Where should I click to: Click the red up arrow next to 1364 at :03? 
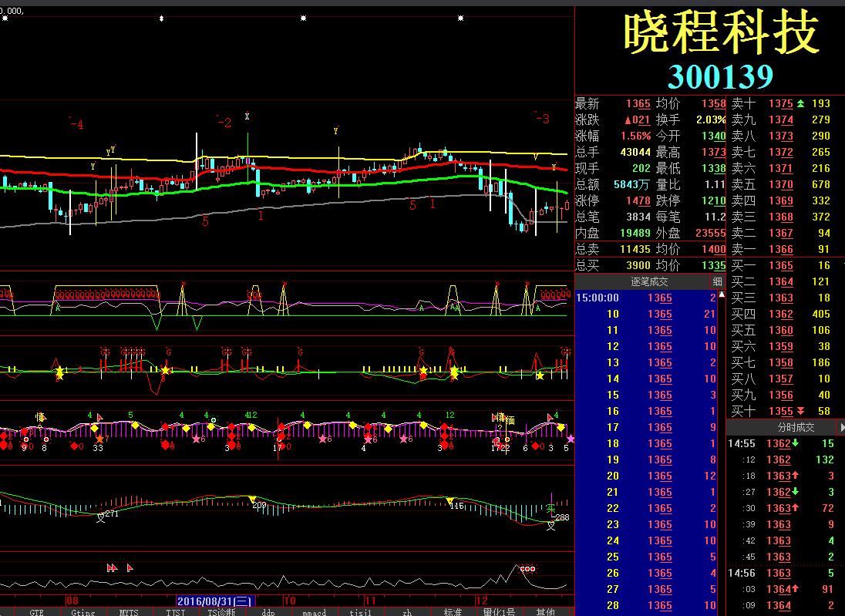(796, 589)
